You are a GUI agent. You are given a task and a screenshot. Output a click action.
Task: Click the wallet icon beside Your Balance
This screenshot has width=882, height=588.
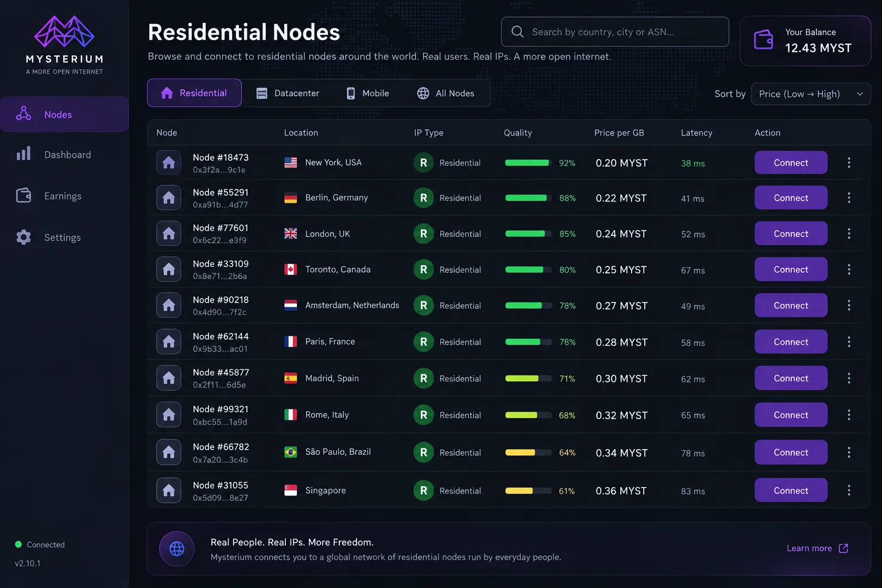click(764, 40)
